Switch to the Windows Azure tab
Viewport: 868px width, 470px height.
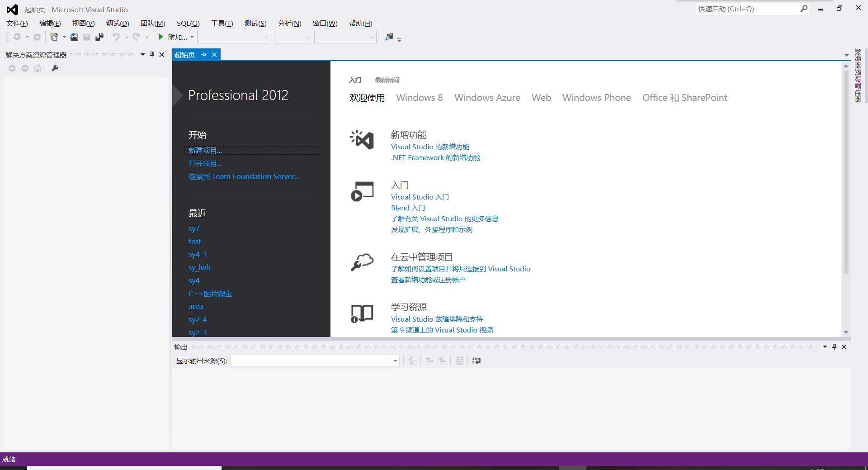pyautogui.click(x=487, y=97)
